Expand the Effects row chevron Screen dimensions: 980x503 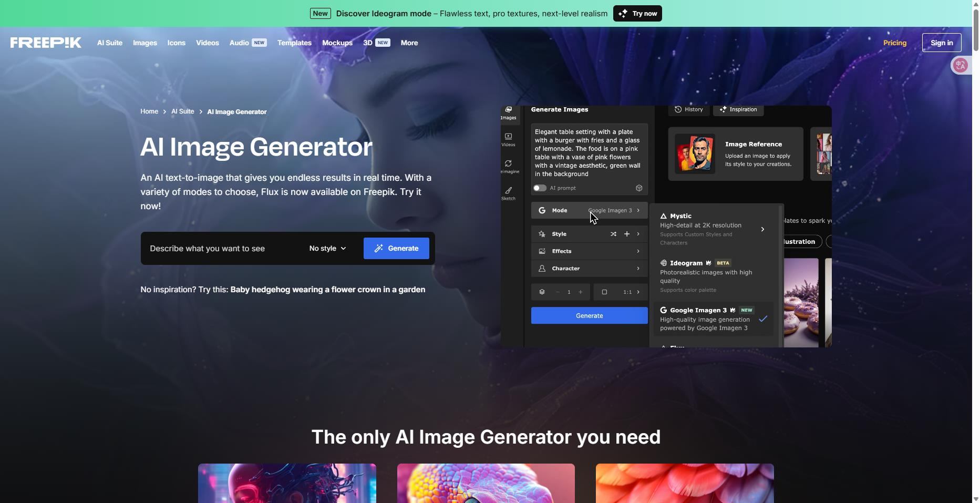[x=638, y=251]
